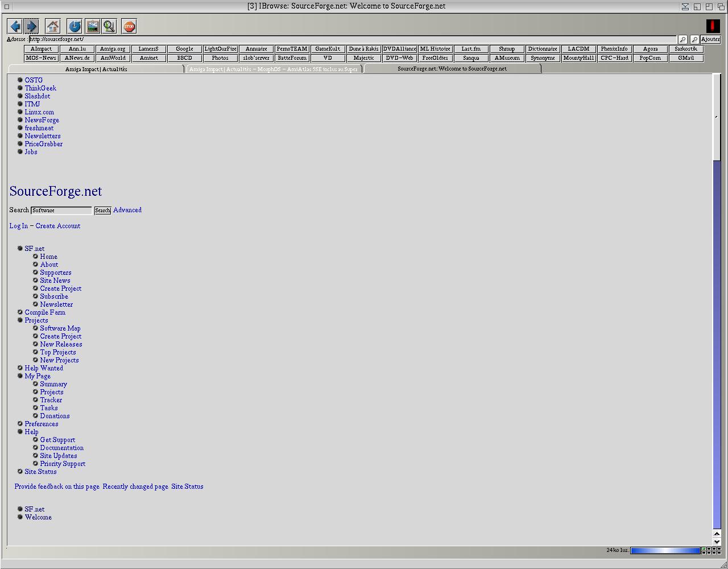Click the scroll down arrow

pos(717,542)
